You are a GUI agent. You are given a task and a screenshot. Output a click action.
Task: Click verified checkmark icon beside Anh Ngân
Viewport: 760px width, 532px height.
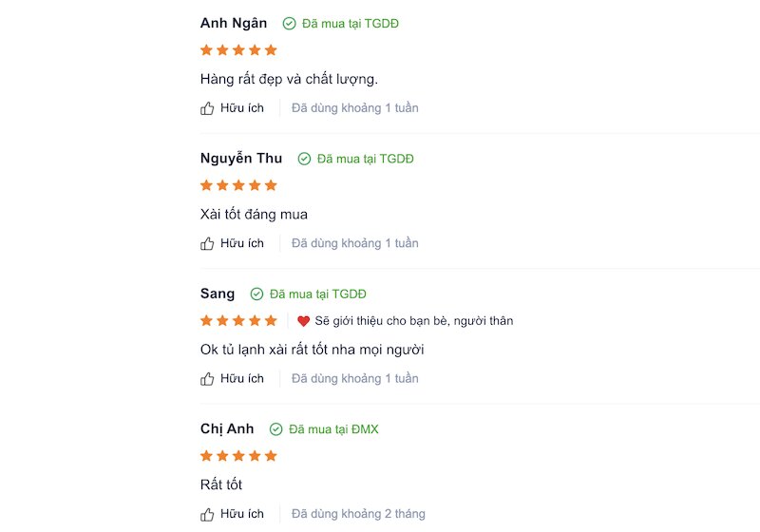point(290,23)
